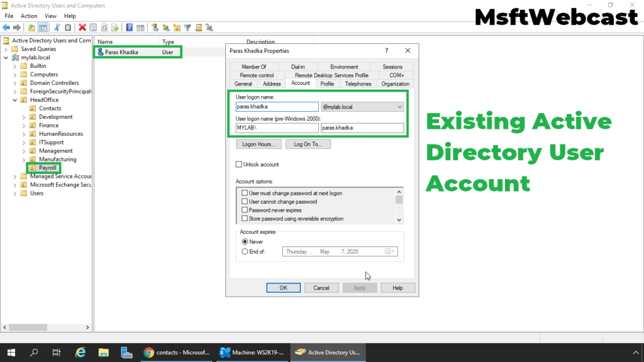The width and height of the screenshot is (644, 362).
Task: Open the expiry date calendar dropdown
Action: click(390, 251)
